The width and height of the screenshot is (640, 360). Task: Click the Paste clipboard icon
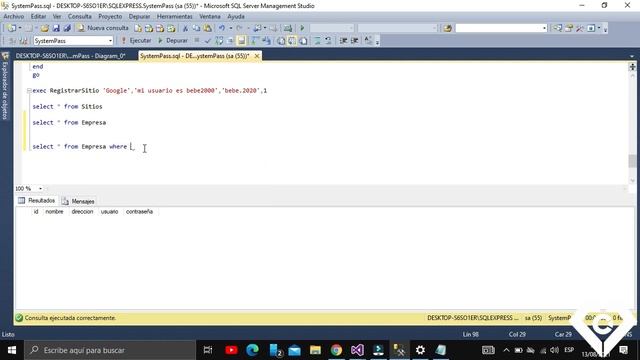point(207,28)
